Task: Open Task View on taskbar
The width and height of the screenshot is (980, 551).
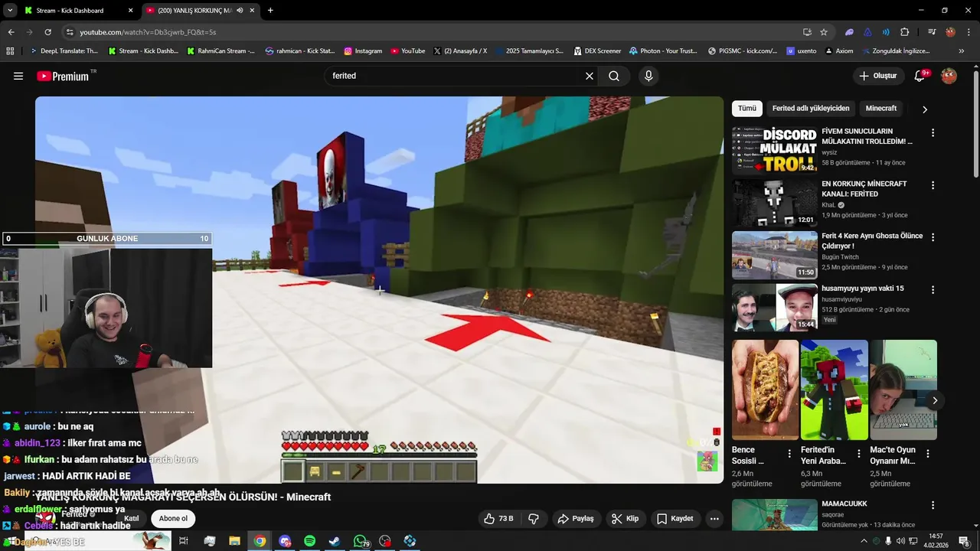Action: coord(184,541)
